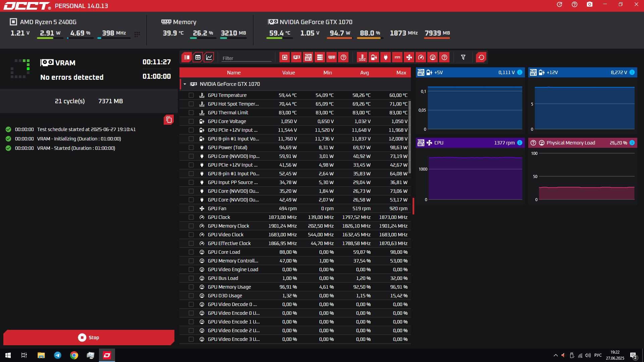Show info for the +12V graph
The width and height of the screenshot is (644, 362).
[632, 72]
